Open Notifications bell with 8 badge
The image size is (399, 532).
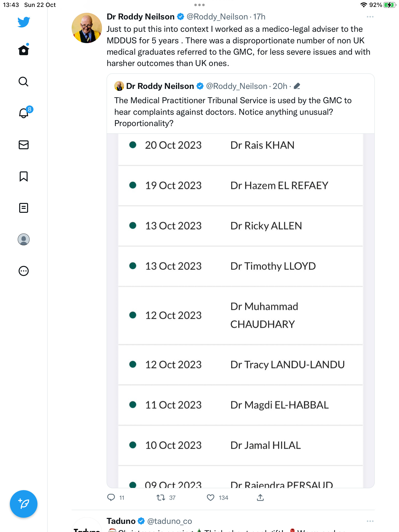pos(25,112)
